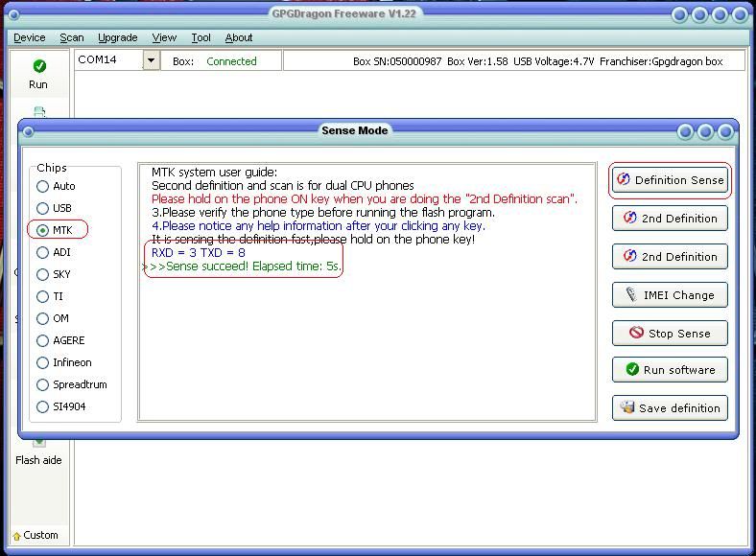The height and width of the screenshot is (556, 756).
Task: Save definition using the Save button
Action: point(670,408)
